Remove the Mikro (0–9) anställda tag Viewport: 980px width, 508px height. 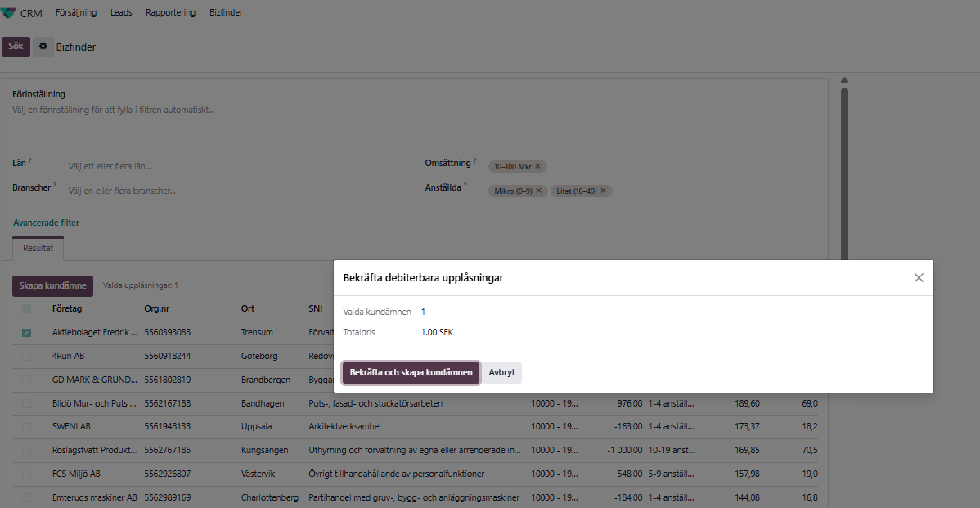(539, 191)
